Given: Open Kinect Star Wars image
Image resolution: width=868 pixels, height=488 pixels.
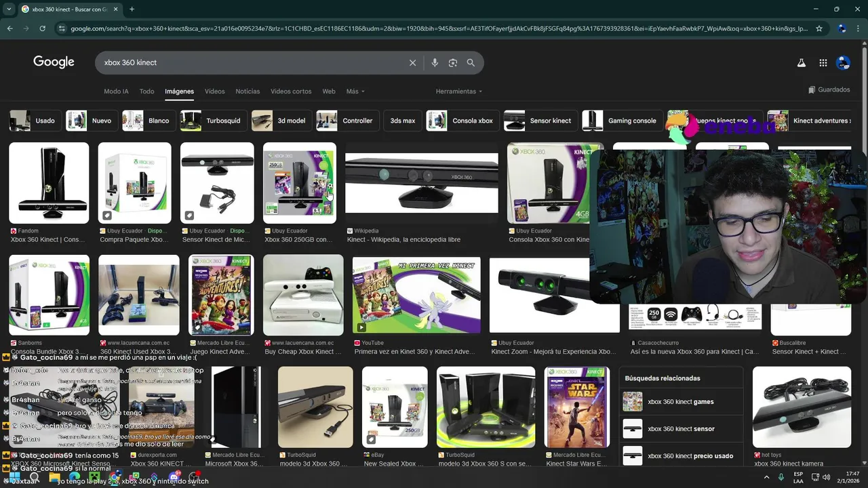Looking at the screenshot, I should point(577,407).
